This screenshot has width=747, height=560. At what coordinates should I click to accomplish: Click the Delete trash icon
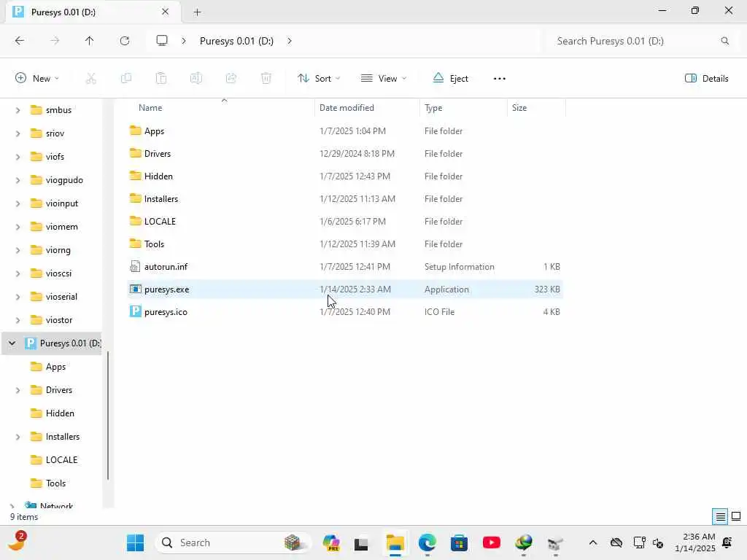tap(266, 79)
